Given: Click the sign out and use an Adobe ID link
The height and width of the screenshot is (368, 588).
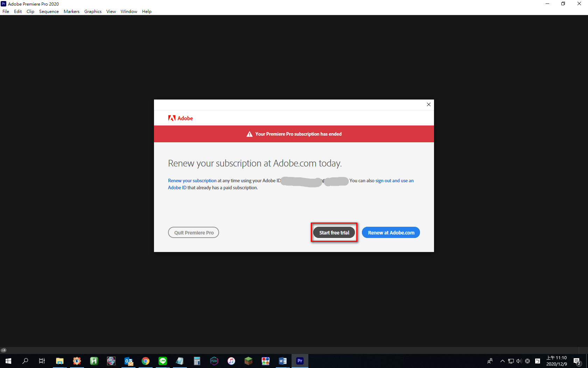Looking at the screenshot, I should (394, 180).
